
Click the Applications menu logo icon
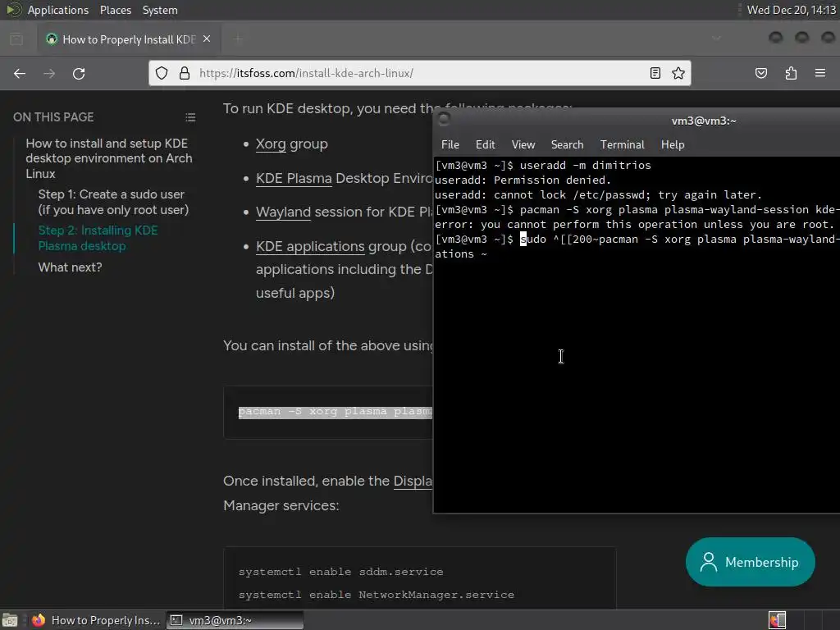(13, 10)
